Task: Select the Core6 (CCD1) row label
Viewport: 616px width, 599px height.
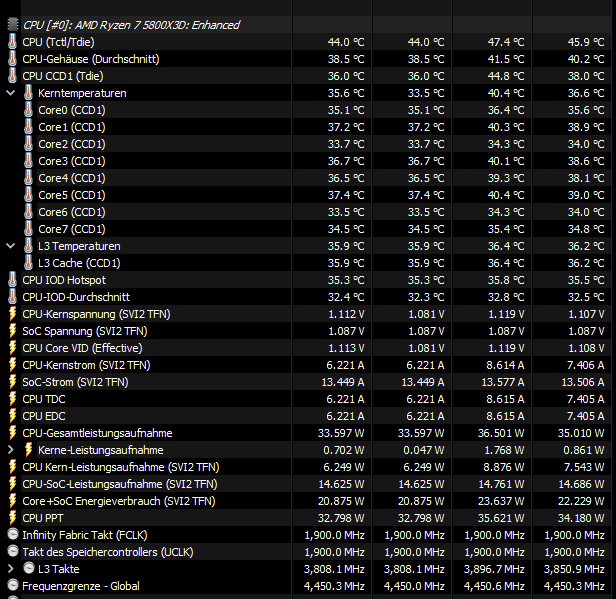Action: 72,212
